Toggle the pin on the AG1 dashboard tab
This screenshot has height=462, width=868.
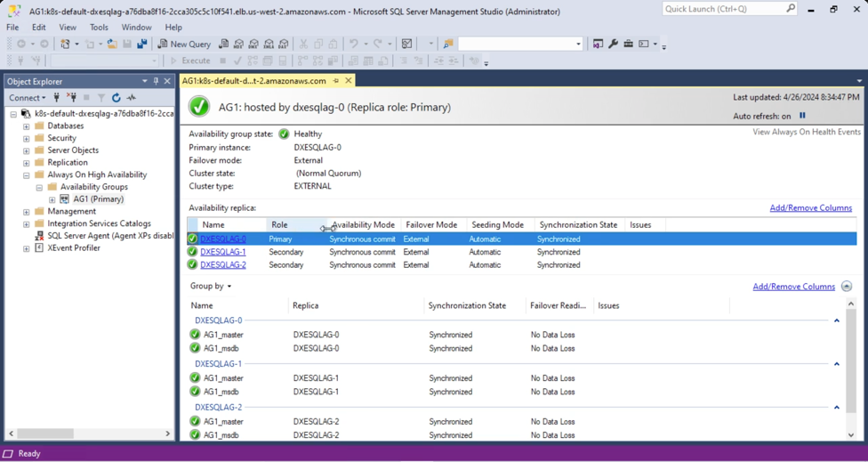tap(335, 81)
